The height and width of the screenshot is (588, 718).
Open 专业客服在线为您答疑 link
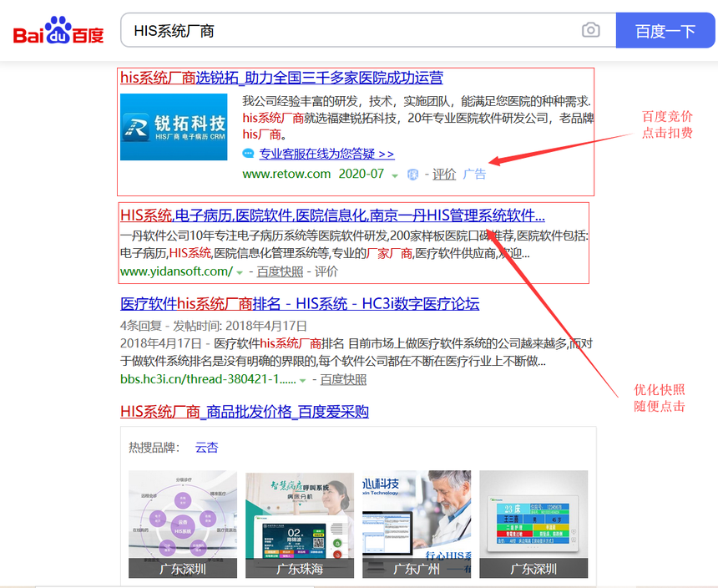pyautogui.click(x=327, y=154)
